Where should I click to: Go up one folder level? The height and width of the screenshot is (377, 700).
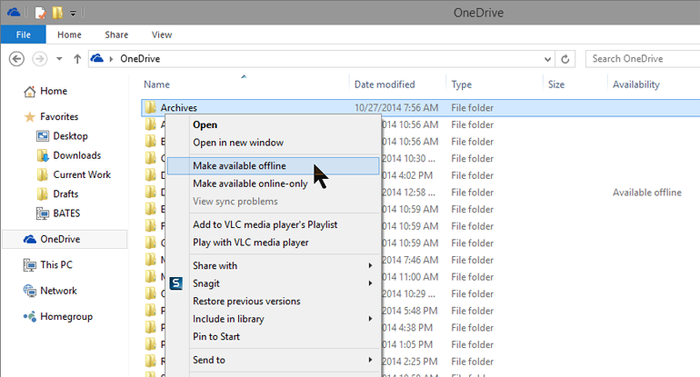pyautogui.click(x=77, y=59)
